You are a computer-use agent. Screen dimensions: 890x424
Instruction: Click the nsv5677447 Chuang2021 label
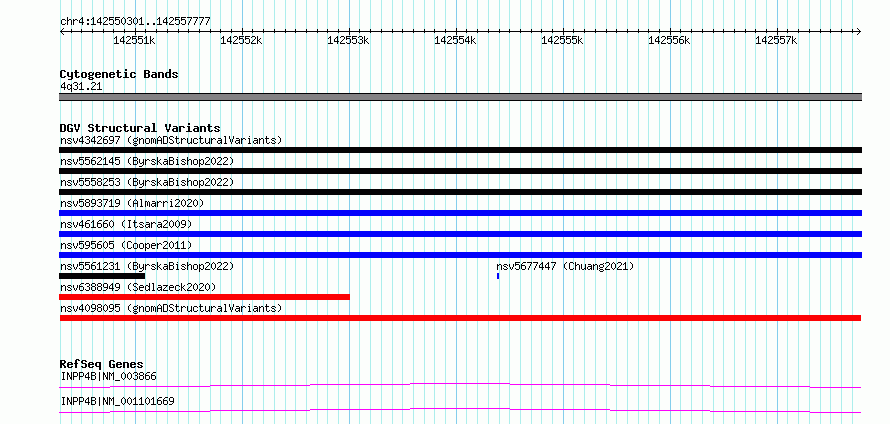[x=565, y=266]
